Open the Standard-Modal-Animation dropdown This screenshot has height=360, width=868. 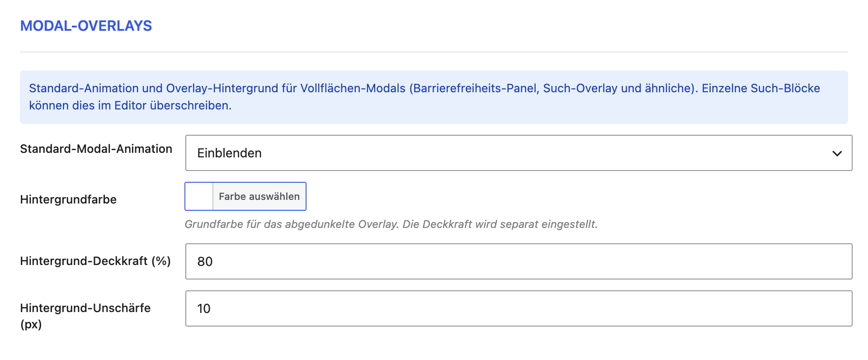click(x=519, y=153)
